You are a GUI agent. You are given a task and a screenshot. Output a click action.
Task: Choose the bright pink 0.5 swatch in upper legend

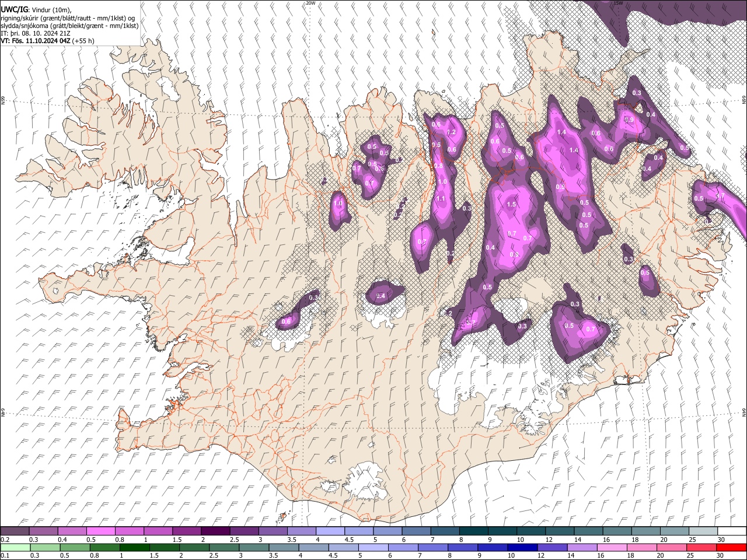101,531
